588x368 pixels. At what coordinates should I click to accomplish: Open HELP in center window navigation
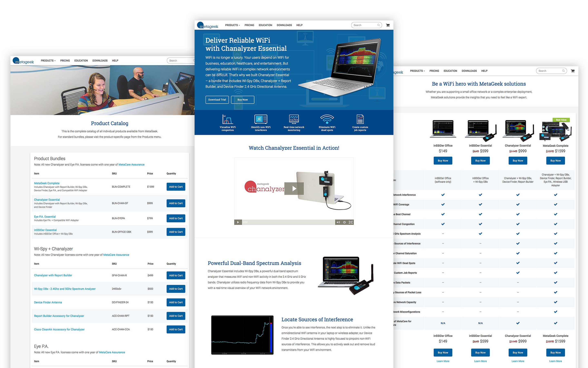click(x=299, y=25)
